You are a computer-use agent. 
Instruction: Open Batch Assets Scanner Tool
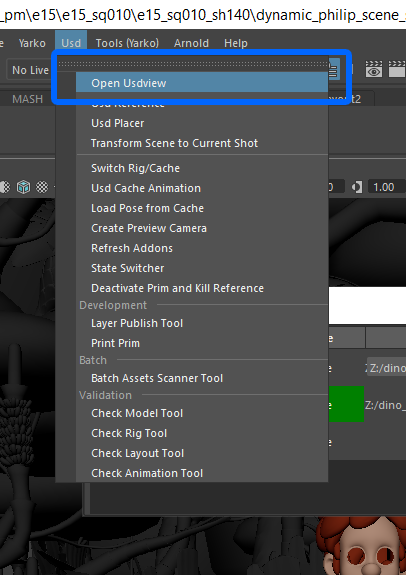[x=202, y=378]
